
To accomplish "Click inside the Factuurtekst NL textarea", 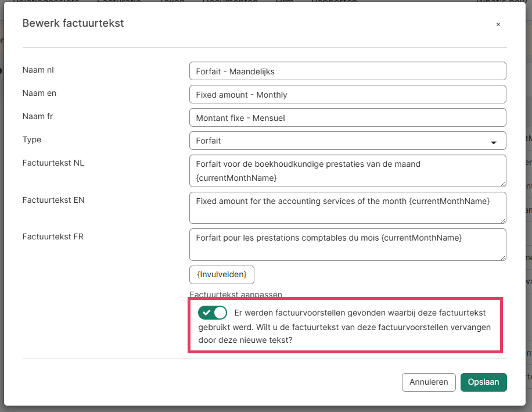I will pos(347,170).
